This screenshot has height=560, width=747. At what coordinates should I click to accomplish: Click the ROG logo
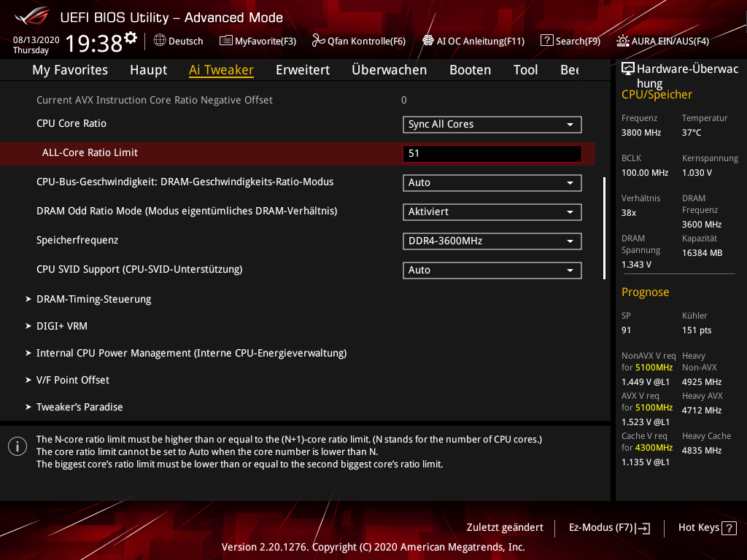pyautogui.click(x=32, y=17)
